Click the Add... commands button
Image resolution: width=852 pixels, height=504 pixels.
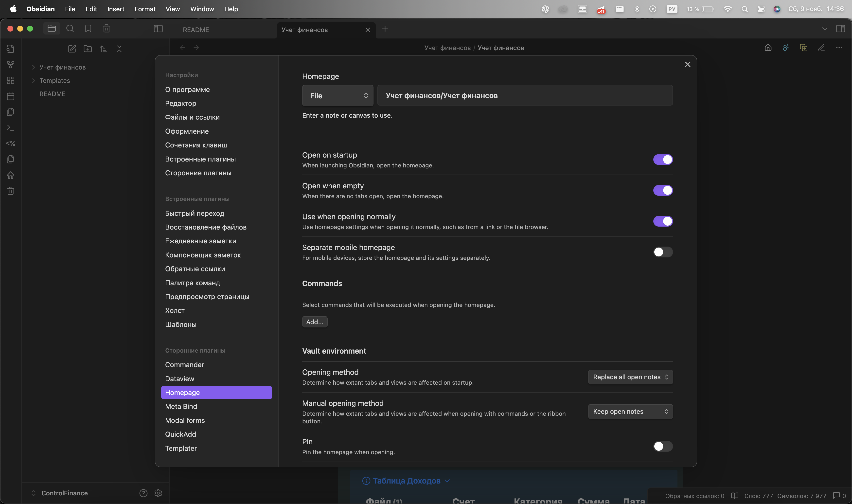pos(315,322)
